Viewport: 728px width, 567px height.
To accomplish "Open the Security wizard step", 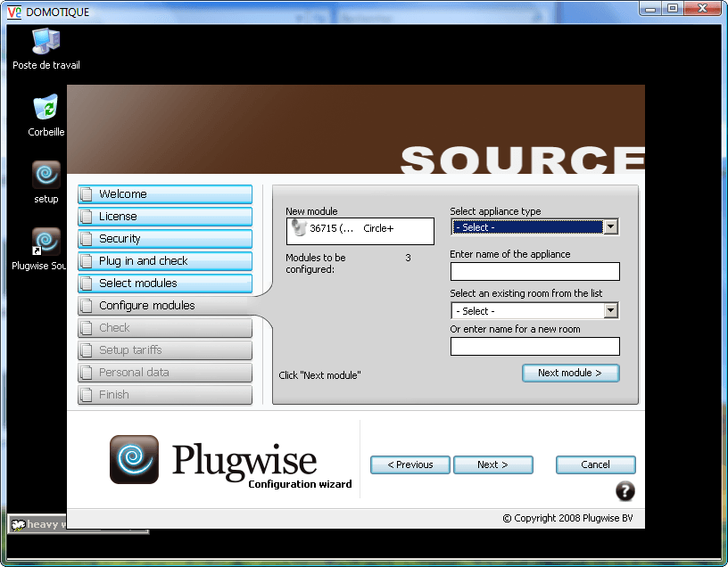I will [165, 239].
